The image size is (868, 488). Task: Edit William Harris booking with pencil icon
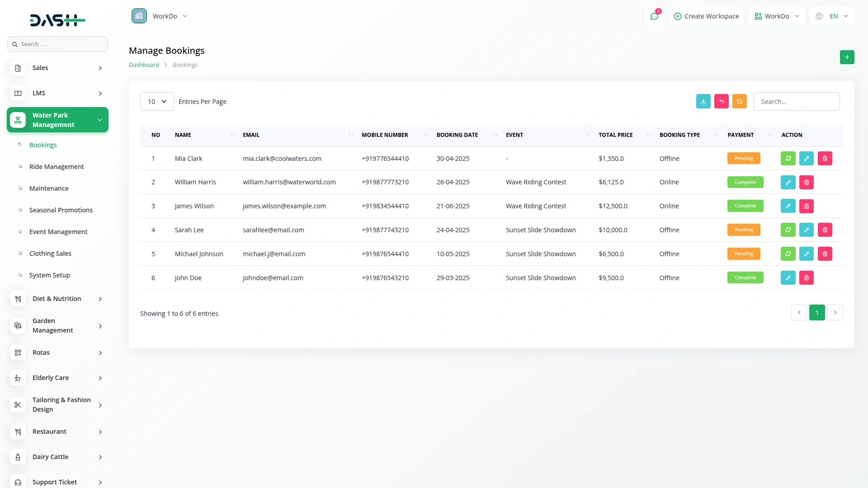tap(788, 183)
